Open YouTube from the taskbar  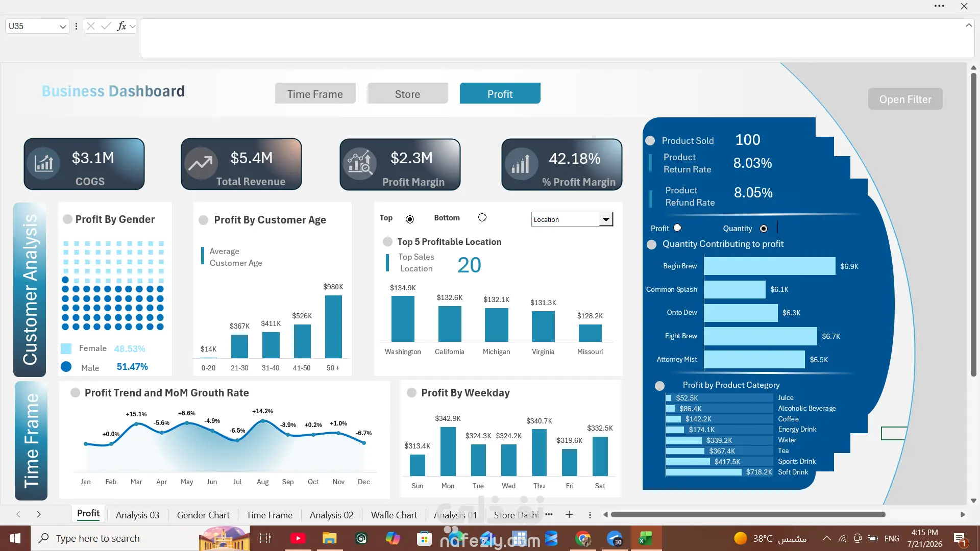pos(298,538)
